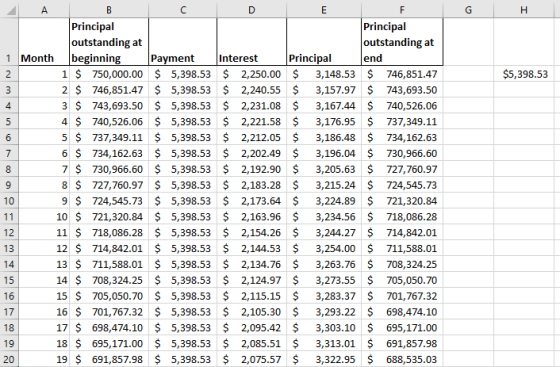
Task: Select principal cell 3,196.04
Action: click(x=324, y=153)
